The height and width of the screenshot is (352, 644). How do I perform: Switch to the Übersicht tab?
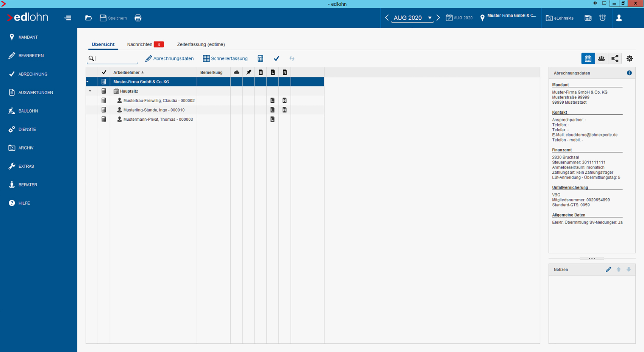[x=103, y=44]
